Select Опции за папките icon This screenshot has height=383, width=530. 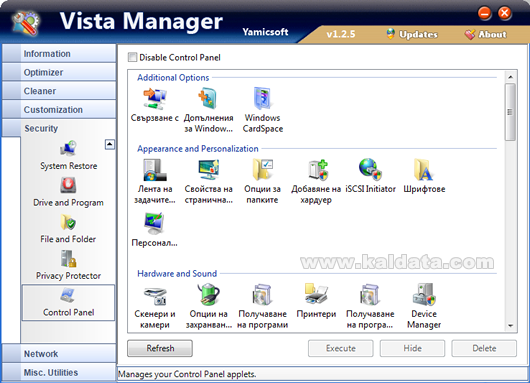pos(263,169)
